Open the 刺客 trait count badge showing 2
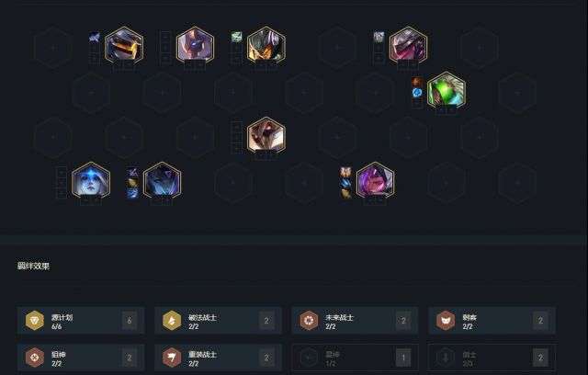 pyautogui.click(x=540, y=321)
